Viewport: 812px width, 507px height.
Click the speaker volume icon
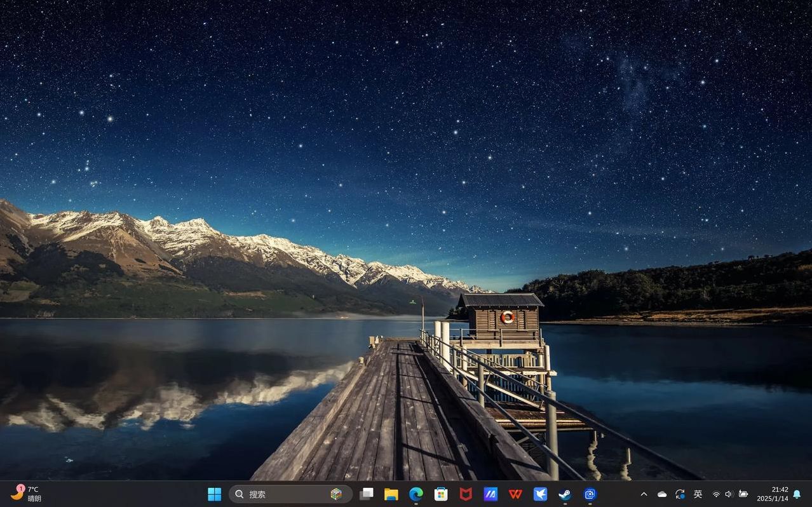click(x=729, y=494)
